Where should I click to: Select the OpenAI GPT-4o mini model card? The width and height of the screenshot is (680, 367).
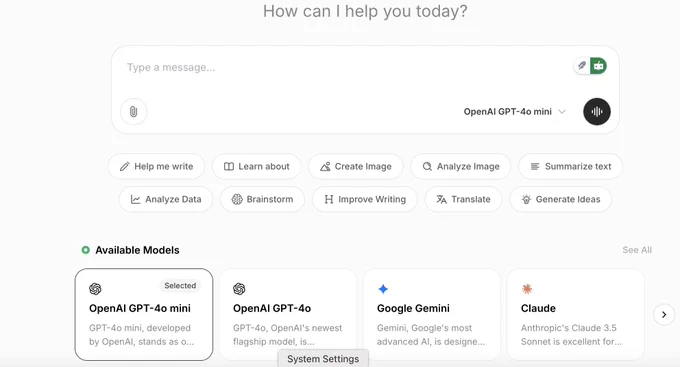pyautogui.click(x=144, y=315)
